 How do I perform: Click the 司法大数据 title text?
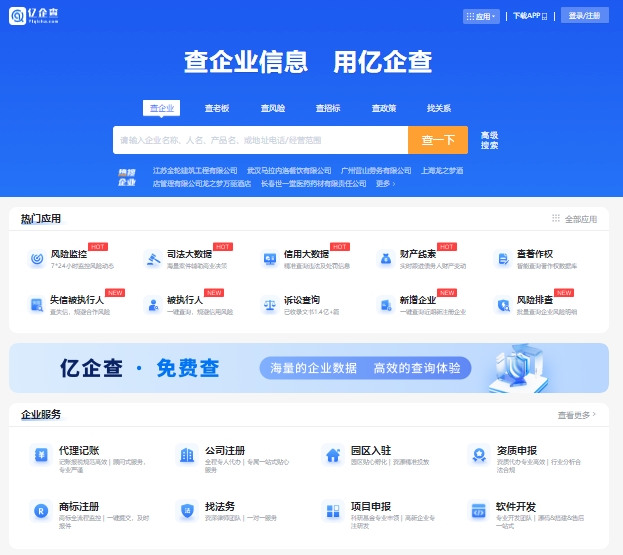pyautogui.click(x=190, y=254)
